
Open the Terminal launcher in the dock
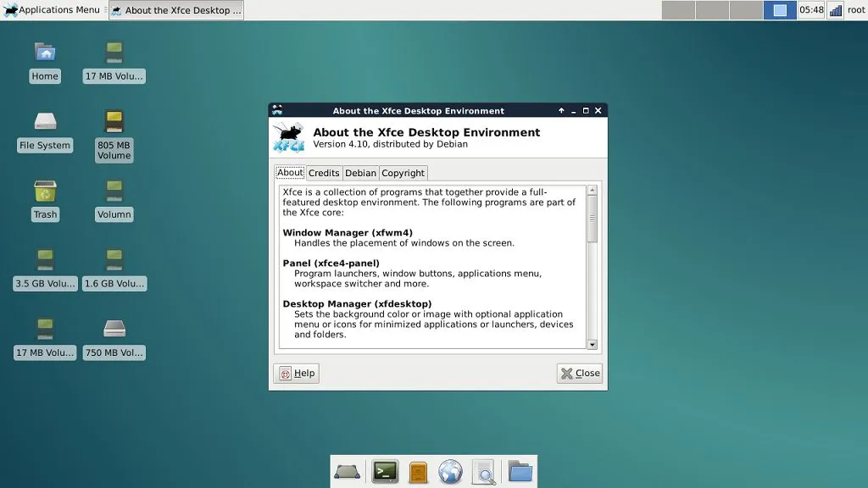click(385, 471)
